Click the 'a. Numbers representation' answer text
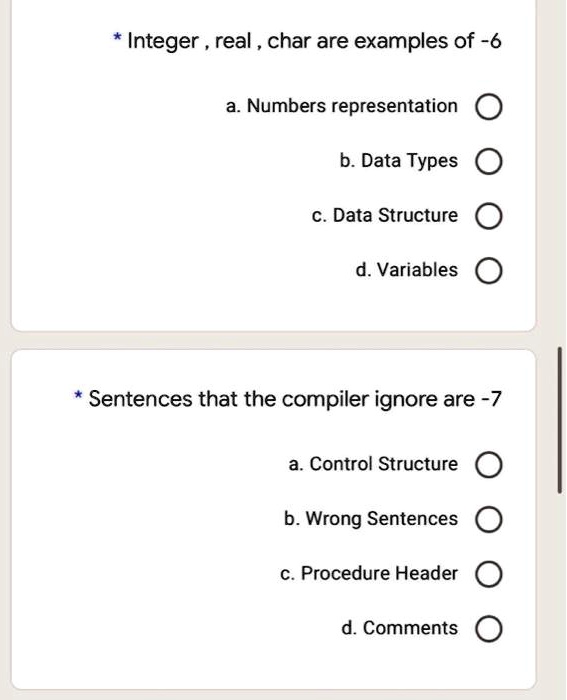This screenshot has height=700, width=567. click(x=342, y=106)
